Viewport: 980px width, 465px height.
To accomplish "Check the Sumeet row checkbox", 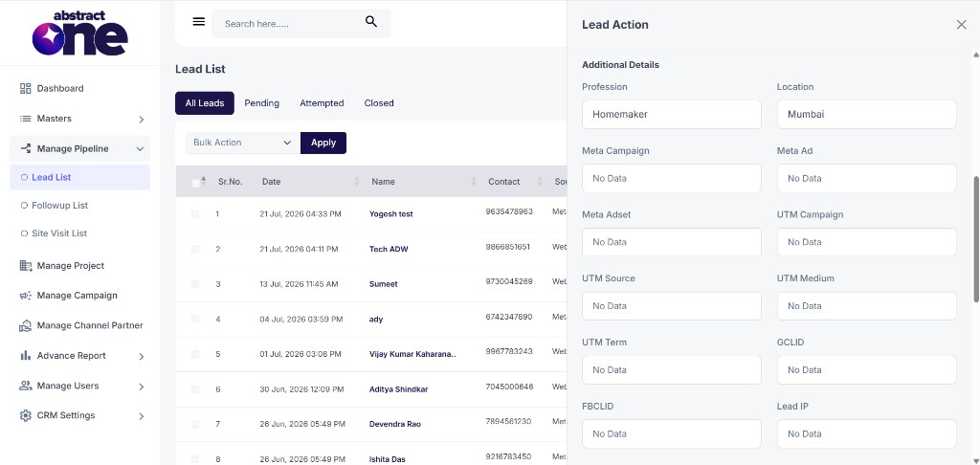I will click(x=195, y=284).
